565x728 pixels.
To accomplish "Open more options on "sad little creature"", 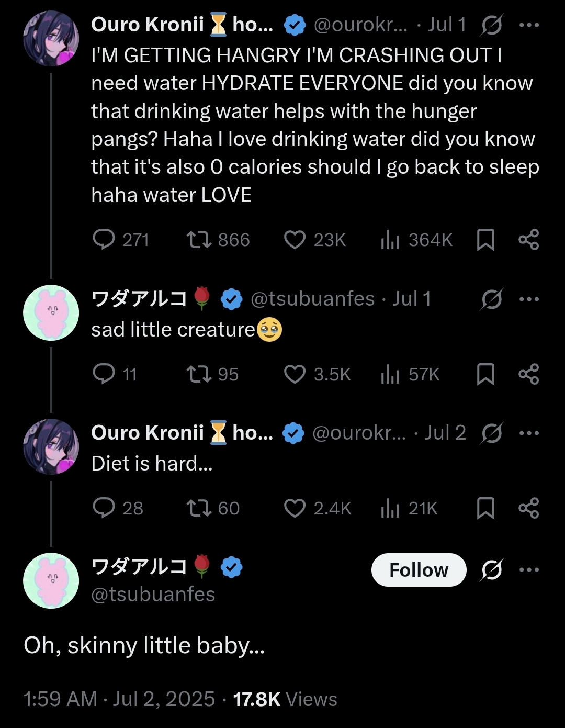I will coord(529,299).
